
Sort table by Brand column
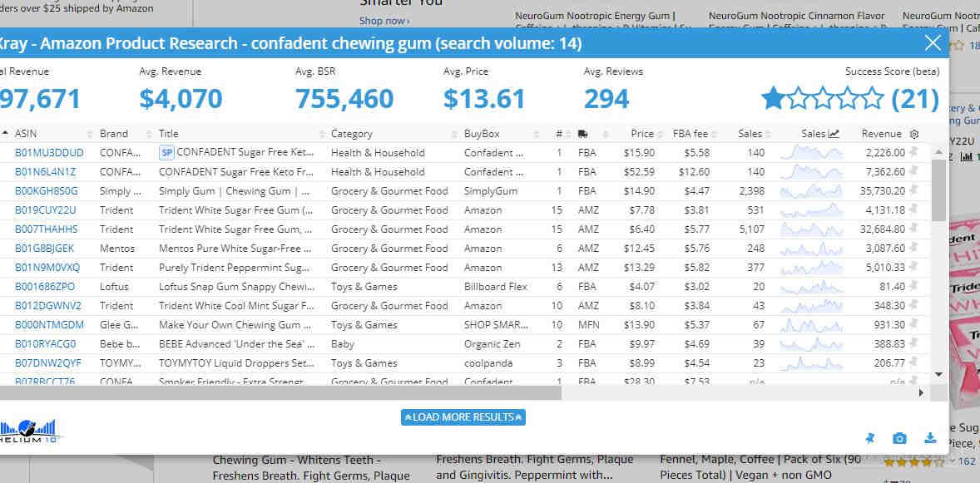(114, 134)
